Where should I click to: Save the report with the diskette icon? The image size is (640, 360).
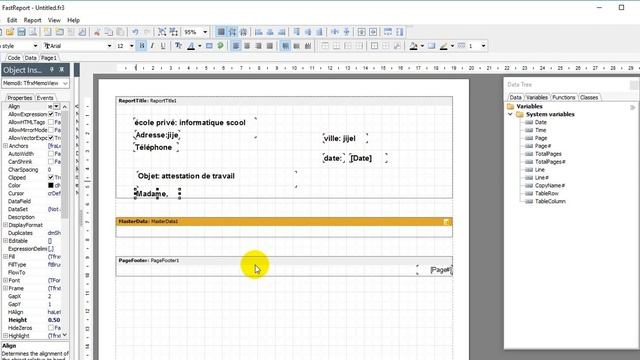click(21, 32)
